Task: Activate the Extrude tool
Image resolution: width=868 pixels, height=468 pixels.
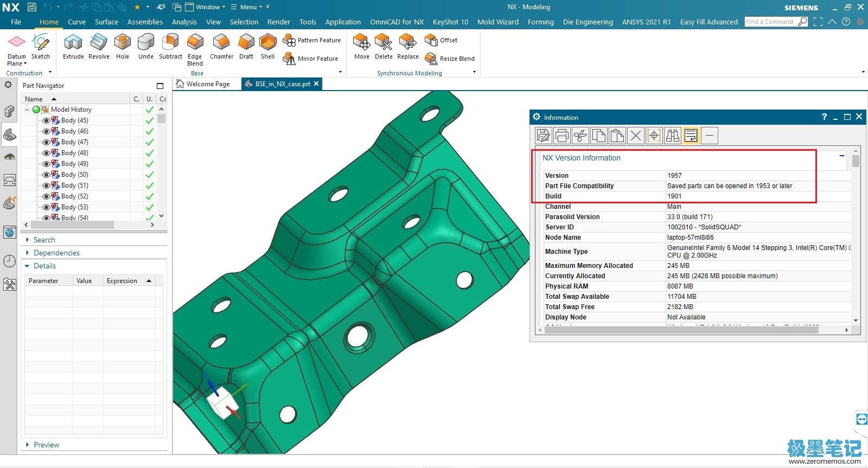Action: pos(73,47)
